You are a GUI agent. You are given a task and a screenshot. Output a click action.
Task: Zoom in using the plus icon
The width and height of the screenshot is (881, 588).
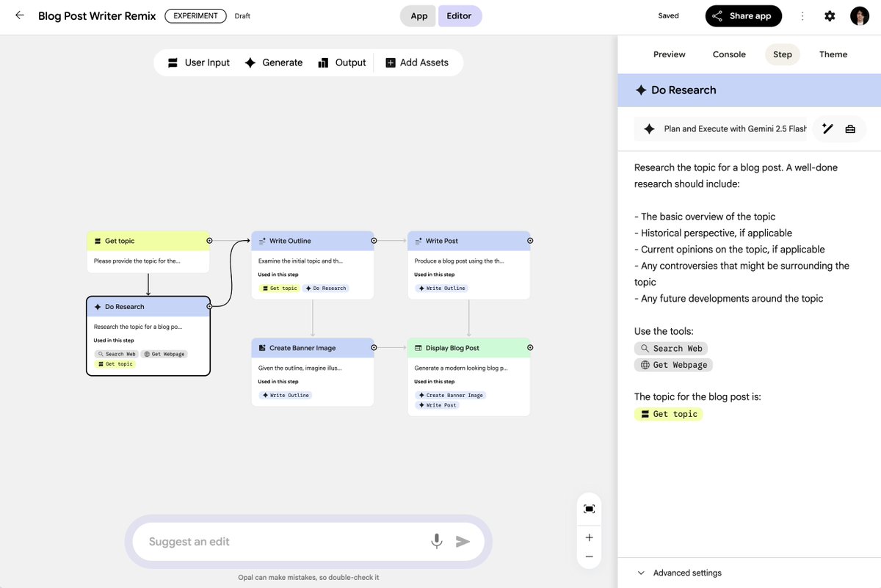point(588,537)
